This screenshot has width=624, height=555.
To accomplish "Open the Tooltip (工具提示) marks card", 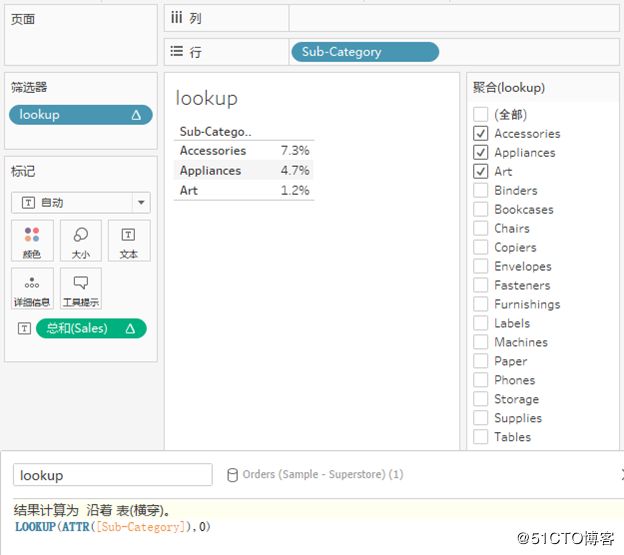I will (x=81, y=288).
